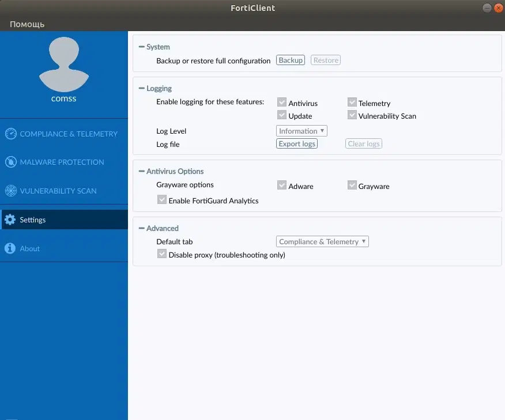Switch to Malware Protection section
This screenshot has width=505, height=420.
(x=64, y=162)
